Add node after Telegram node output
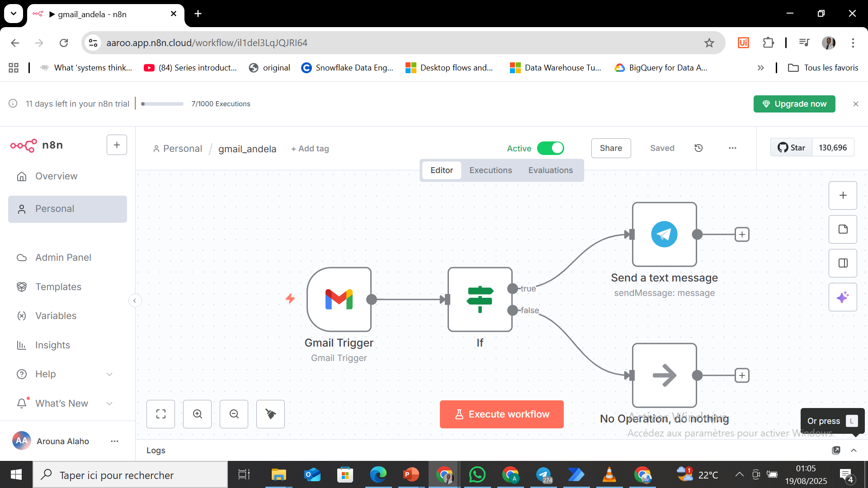Viewport: 868px width, 488px height. coord(742,235)
